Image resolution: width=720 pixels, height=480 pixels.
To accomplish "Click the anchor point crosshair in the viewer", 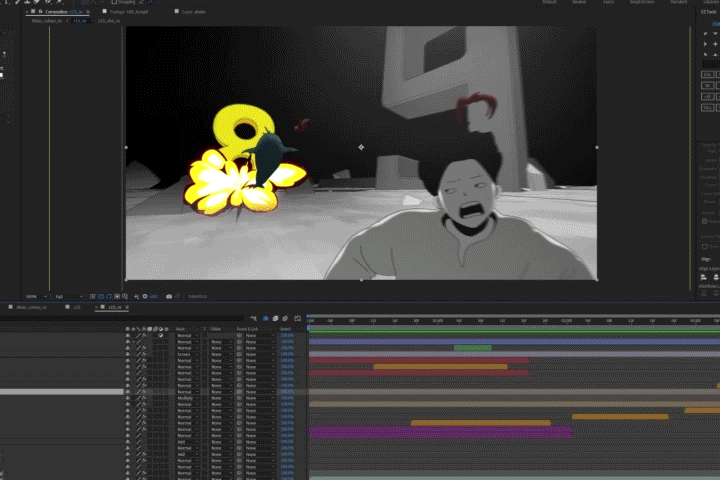I will coord(361,147).
